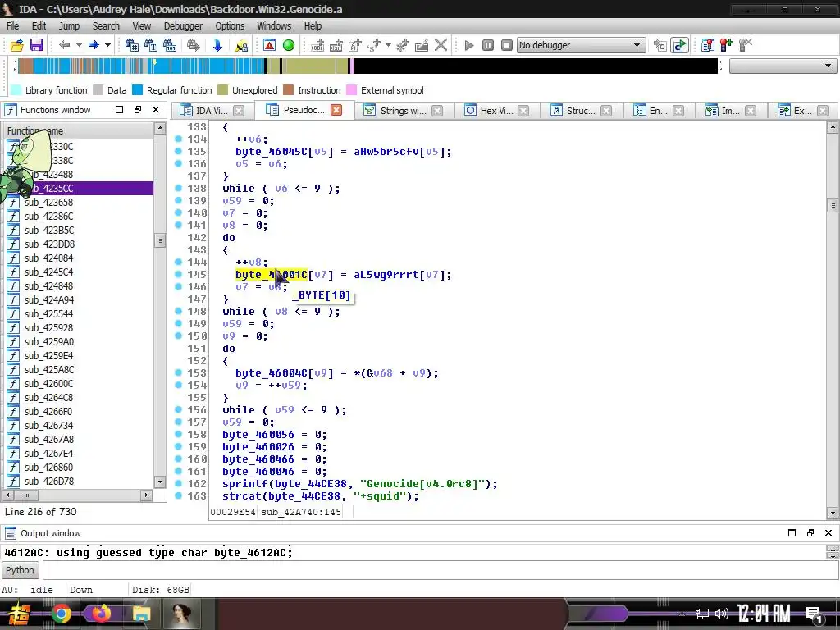The width and height of the screenshot is (840, 630).
Task: Create ASCII string with A plus icon
Action: tap(356, 45)
